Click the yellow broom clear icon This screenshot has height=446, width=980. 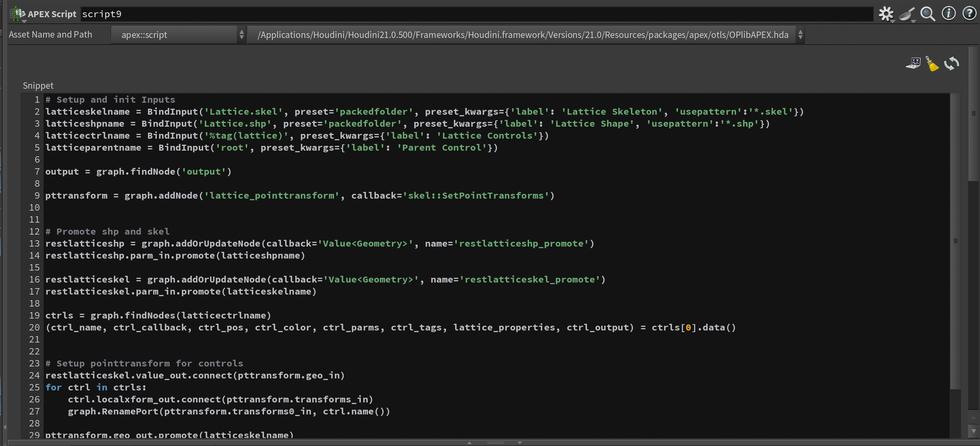point(932,64)
